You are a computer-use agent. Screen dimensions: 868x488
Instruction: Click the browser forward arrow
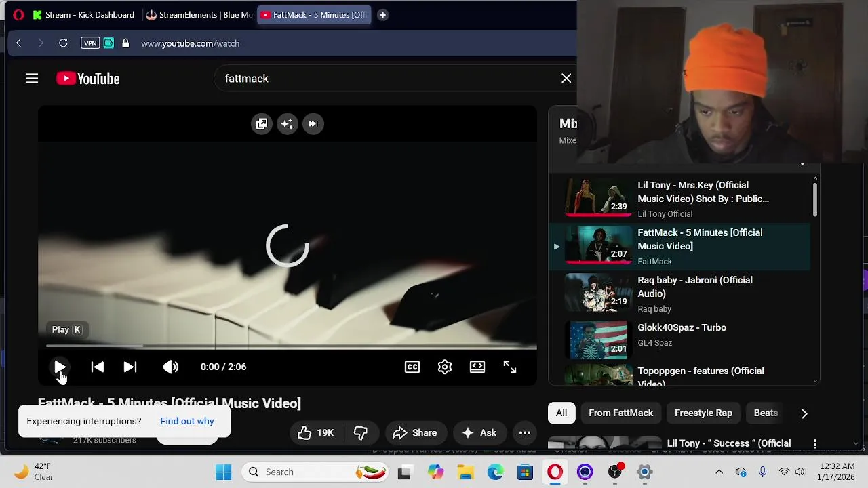(41, 43)
